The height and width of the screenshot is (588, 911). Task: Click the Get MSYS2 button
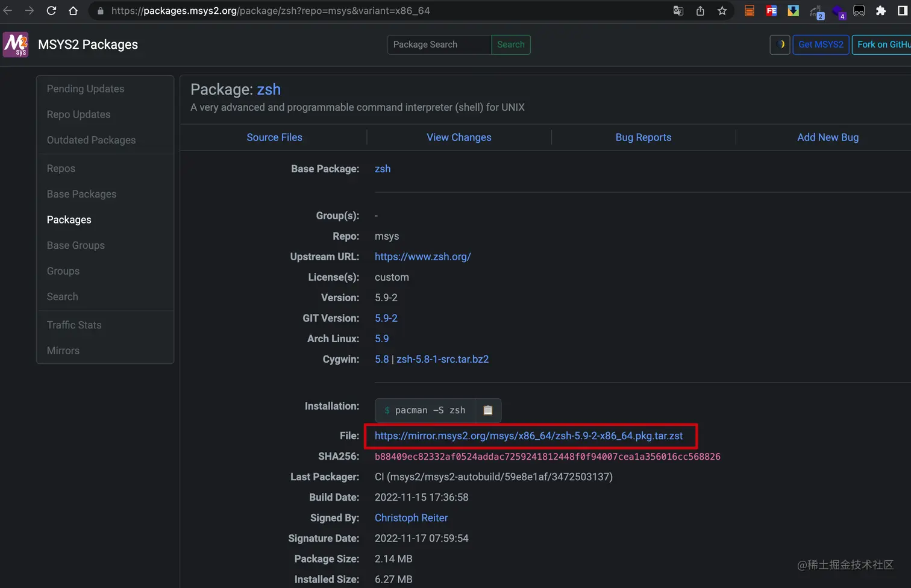(x=821, y=45)
